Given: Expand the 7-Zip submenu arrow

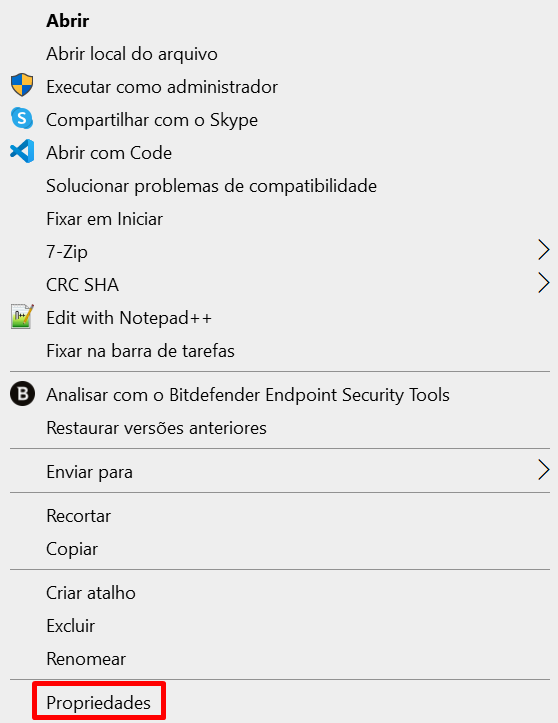Looking at the screenshot, I should (x=544, y=250).
